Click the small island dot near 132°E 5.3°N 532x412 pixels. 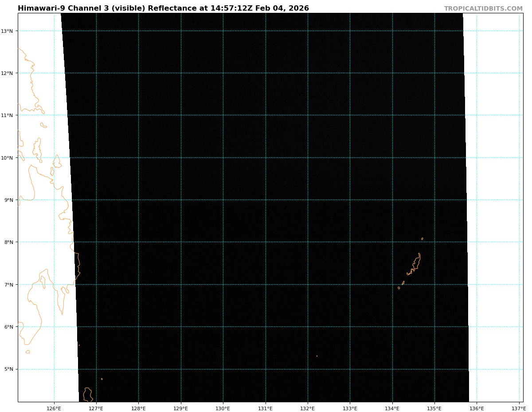point(317,356)
